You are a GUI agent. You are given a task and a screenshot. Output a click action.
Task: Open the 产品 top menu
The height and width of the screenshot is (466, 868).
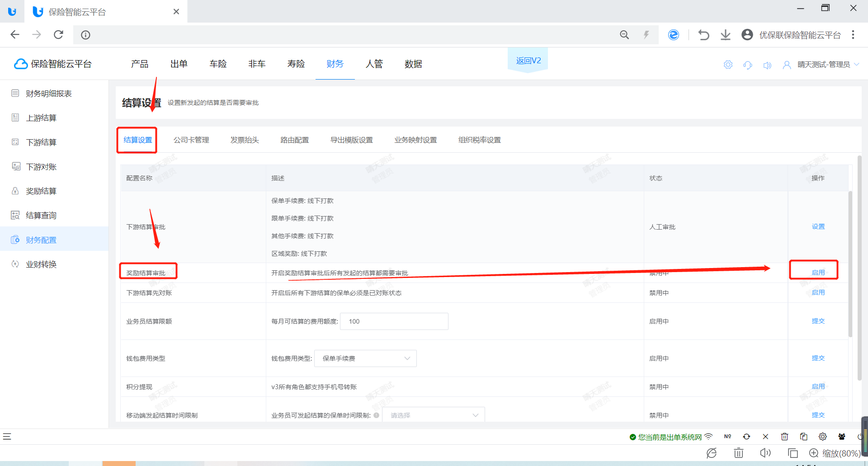[x=140, y=64]
